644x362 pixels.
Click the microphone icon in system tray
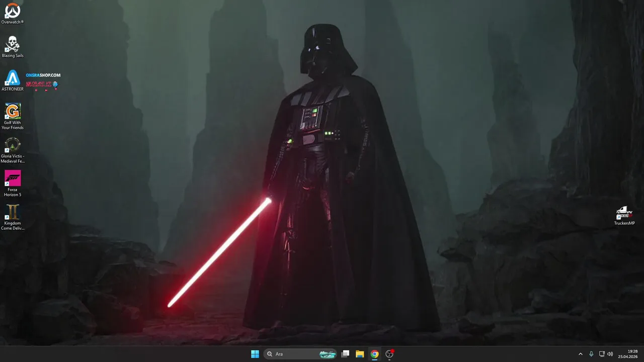(591, 354)
